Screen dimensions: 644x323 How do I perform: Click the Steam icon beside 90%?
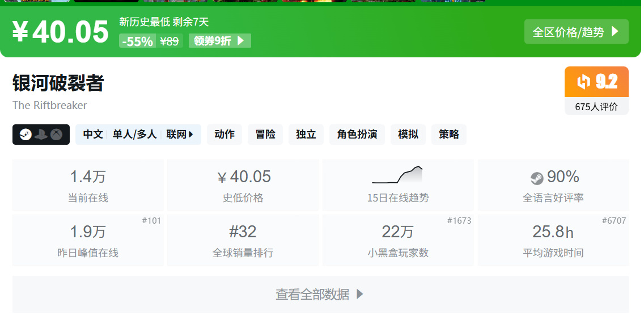(x=537, y=178)
